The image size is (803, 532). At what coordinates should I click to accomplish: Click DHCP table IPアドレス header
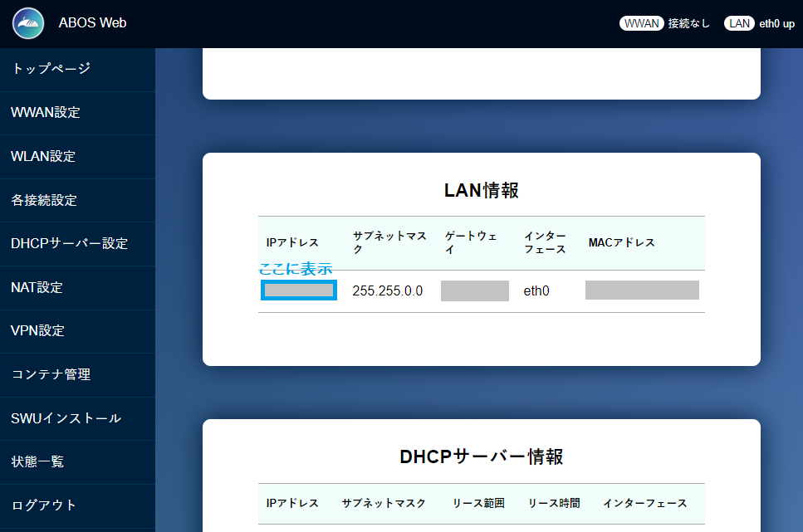pyautogui.click(x=292, y=503)
